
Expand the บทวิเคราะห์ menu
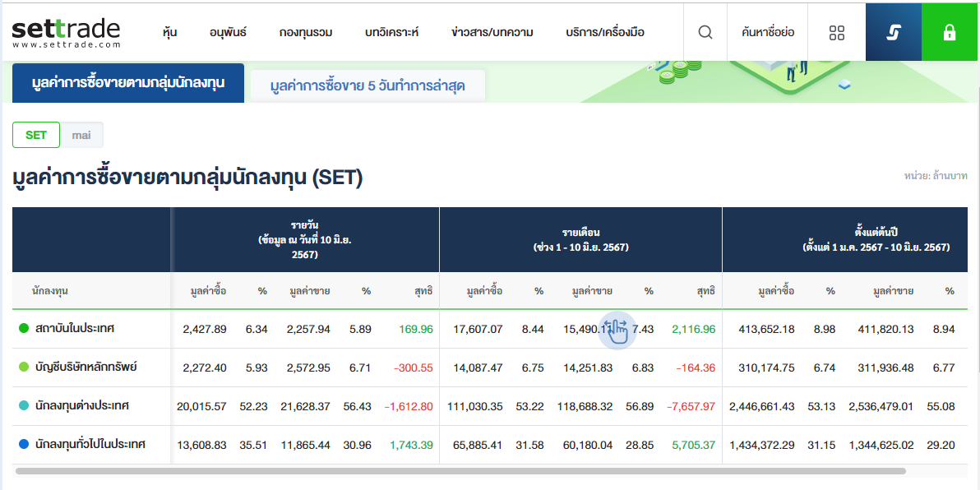[391, 32]
